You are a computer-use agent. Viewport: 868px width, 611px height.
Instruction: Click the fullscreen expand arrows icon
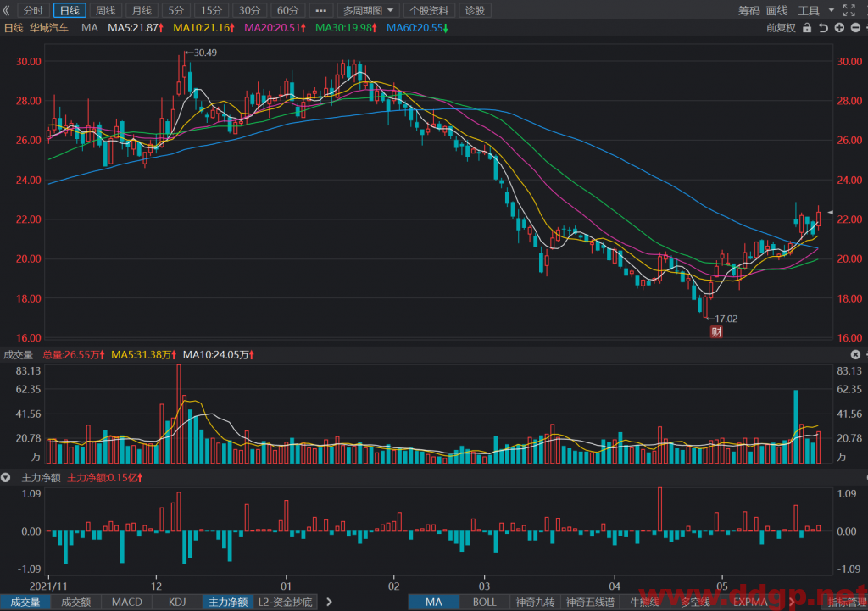click(849, 10)
